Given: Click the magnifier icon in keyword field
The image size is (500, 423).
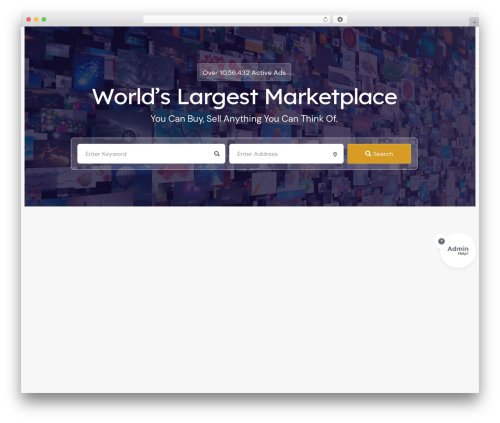Looking at the screenshot, I should [x=217, y=154].
